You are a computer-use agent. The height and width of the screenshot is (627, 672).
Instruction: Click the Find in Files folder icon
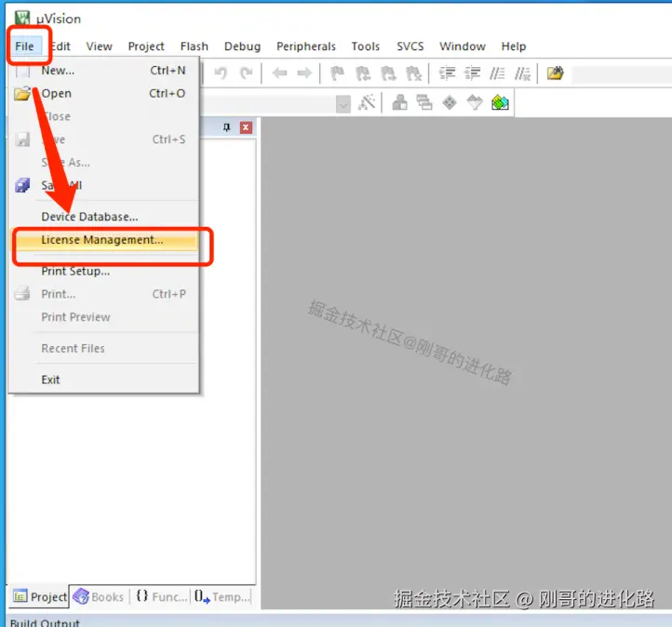pyautogui.click(x=555, y=73)
